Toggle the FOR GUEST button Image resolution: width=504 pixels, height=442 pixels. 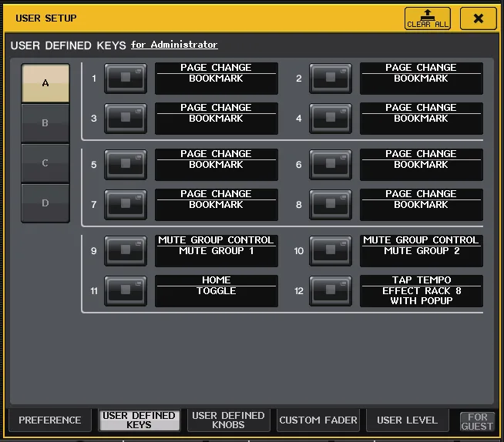(x=477, y=421)
